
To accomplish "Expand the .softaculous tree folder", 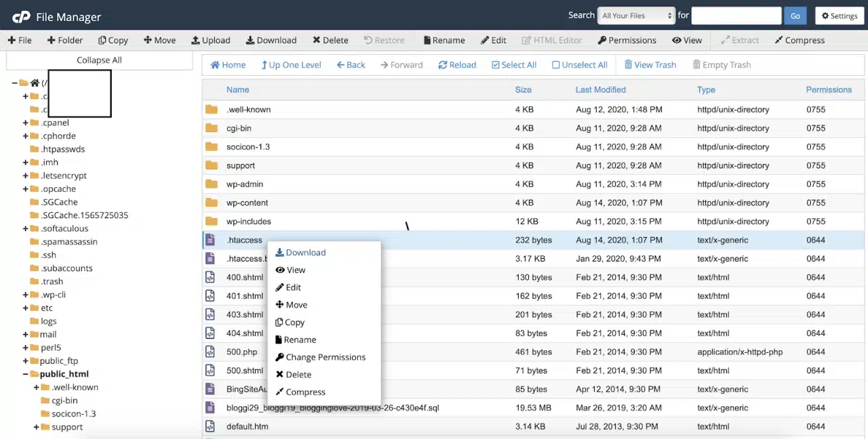I will [26, 228].
